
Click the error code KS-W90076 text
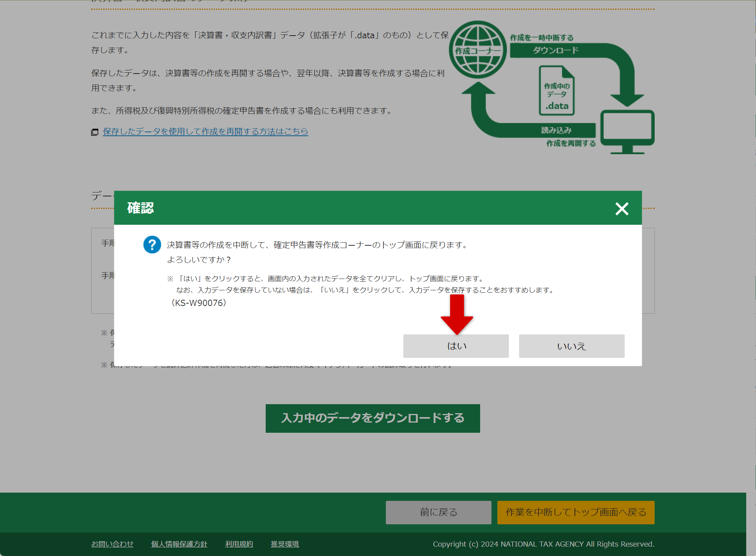pos(198,302)
